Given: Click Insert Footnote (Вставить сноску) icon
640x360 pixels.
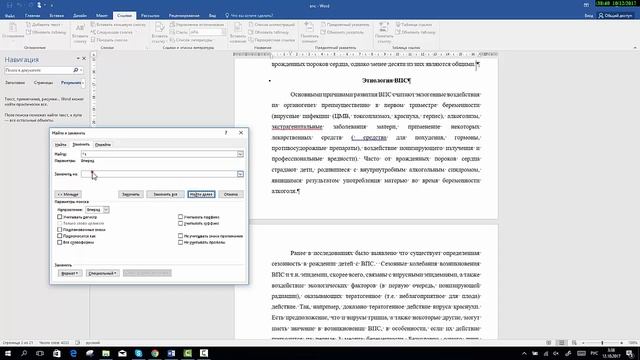Looking at the screenshot, I should pyautogui.click(x=80, y=33).
